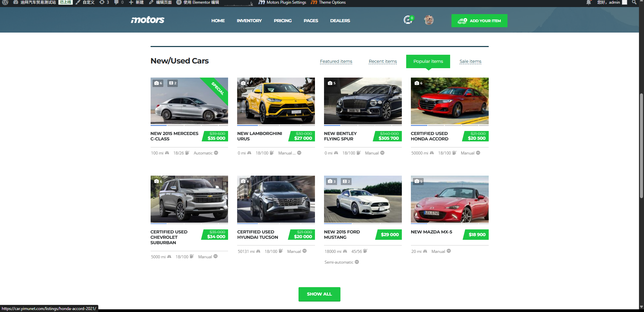Switch to Sale items tab

coord(470,61)
